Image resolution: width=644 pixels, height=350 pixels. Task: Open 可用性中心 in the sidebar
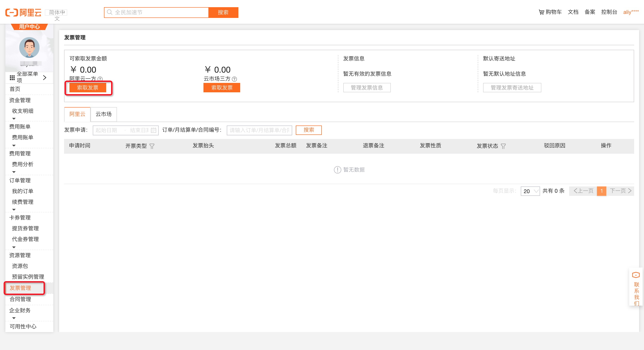pos(23,326)
